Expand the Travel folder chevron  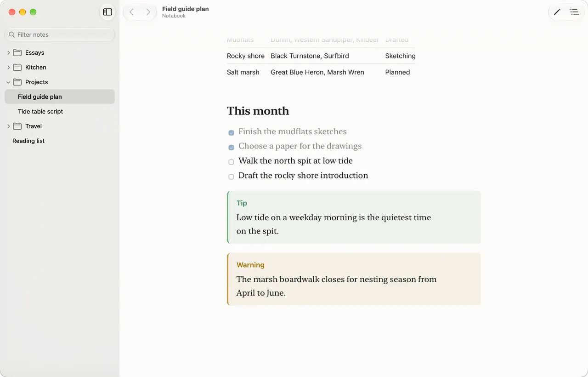pyautogui.click(x=8, y=126)
